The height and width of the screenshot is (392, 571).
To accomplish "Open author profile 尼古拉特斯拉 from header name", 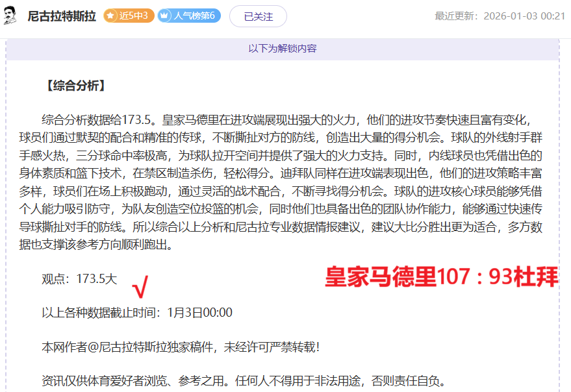I will (62, 16).
